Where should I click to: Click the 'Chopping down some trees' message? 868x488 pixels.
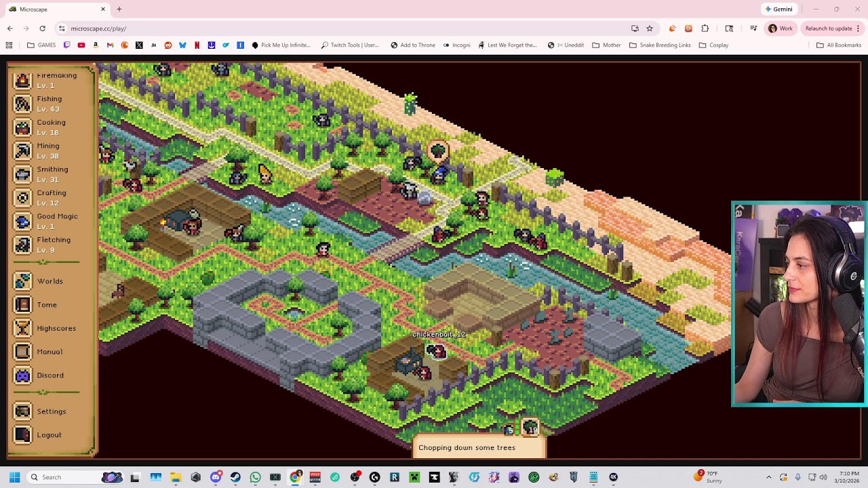coord(479,447)
